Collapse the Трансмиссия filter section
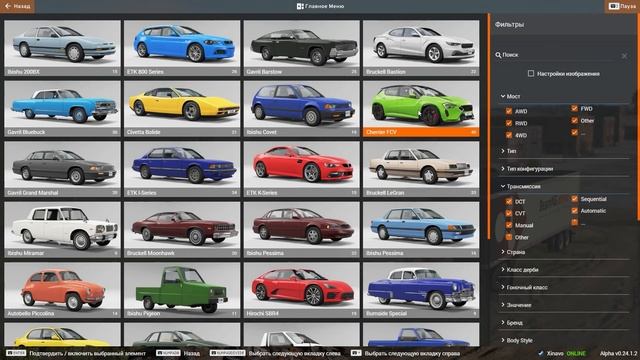Viewport: 640px width, 360px height. coord(563,187)
